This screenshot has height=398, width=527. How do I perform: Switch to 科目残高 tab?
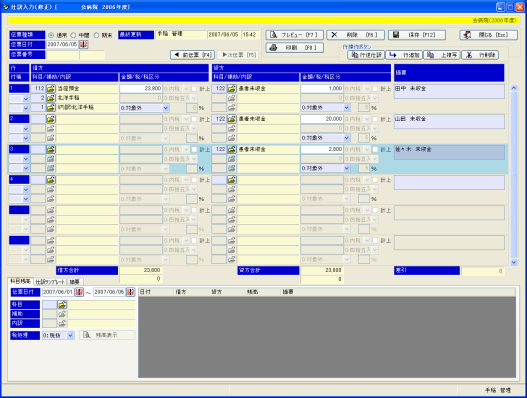click(x=21, y=281)
